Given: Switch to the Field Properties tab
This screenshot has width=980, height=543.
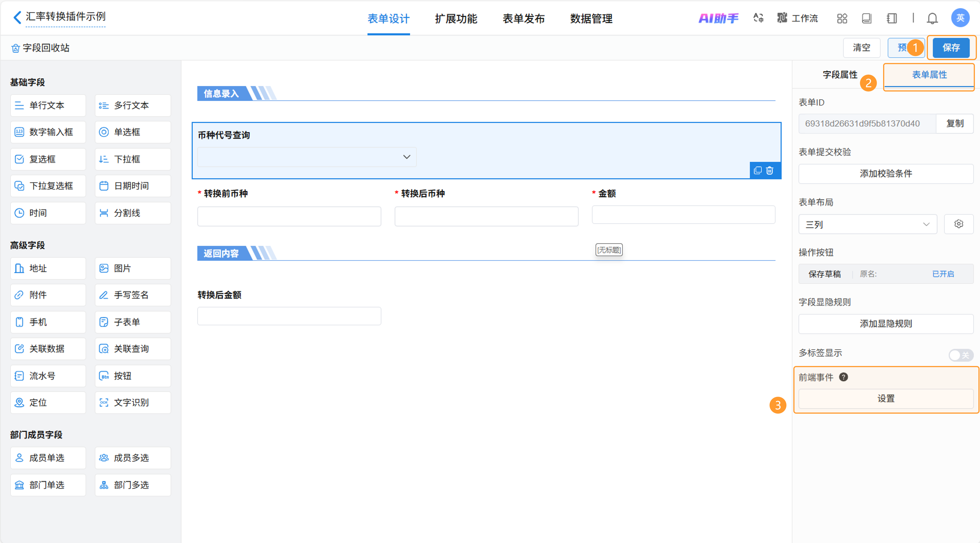Looking at the screenshot, I should [840, 75].
